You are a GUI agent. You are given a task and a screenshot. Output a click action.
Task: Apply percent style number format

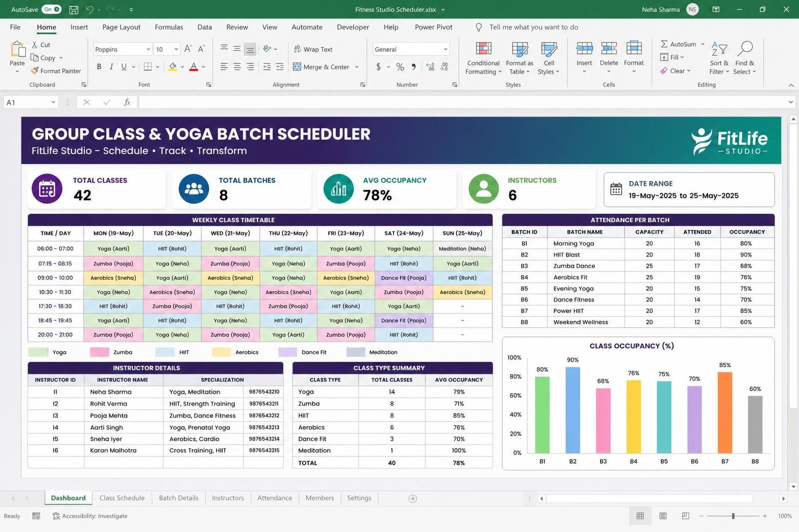point(400,67)
